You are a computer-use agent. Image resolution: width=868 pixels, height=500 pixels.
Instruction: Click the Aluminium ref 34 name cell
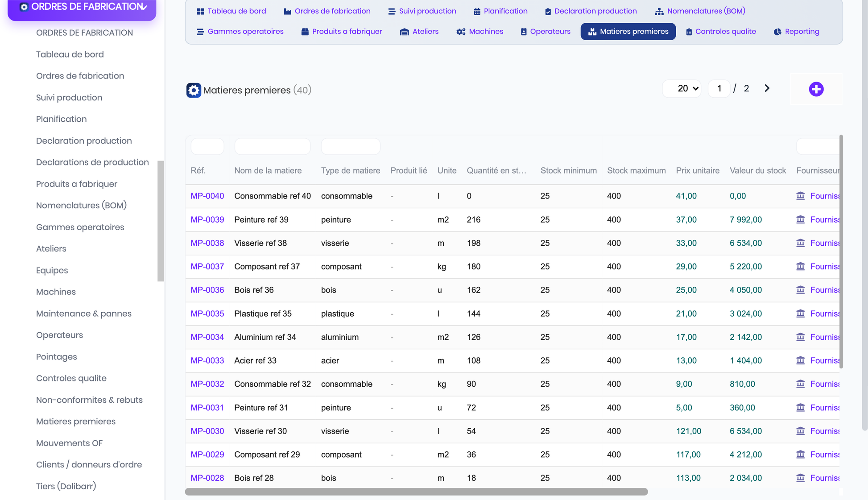pyautogui.click(x=265, y=337)
